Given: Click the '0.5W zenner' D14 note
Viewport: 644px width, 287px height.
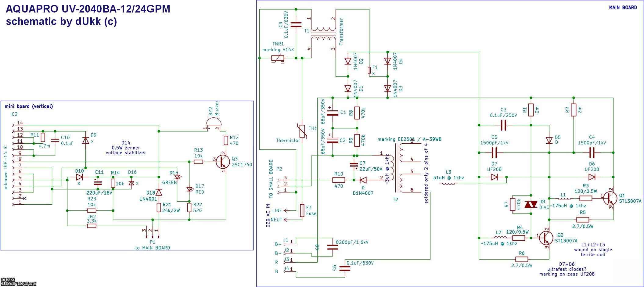Looking at the screenshot, I should tap(126, 148).
